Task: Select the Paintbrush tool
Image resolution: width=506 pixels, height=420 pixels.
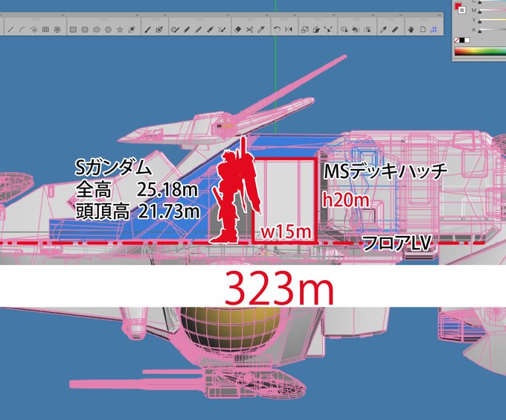Action: coord(147,30)
